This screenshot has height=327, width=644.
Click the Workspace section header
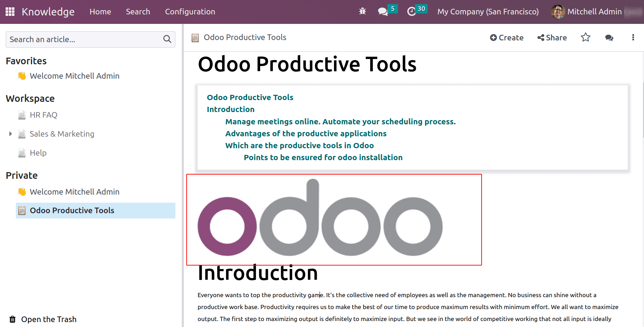coord(30,98)
